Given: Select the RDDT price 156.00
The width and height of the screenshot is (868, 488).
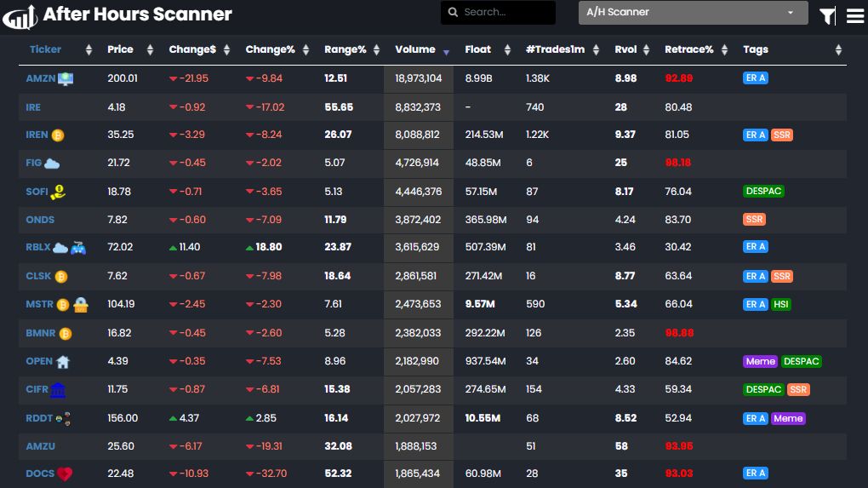Looking at the screenshot, I should (123, 418).
